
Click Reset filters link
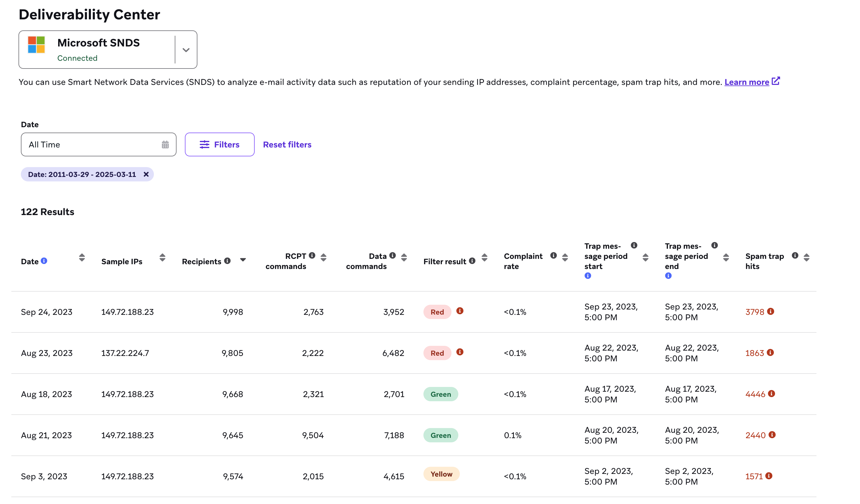(287, 144)
